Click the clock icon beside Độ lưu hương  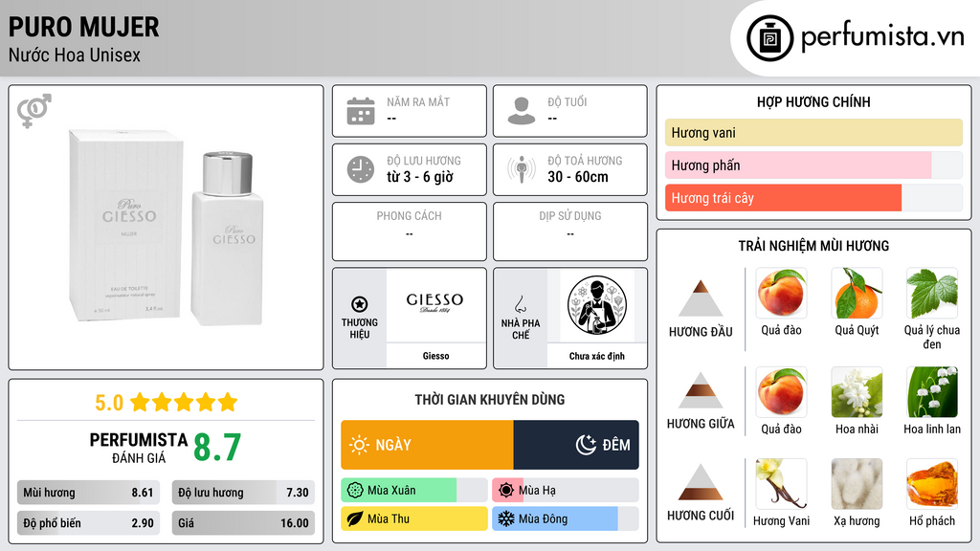(361, 169)
